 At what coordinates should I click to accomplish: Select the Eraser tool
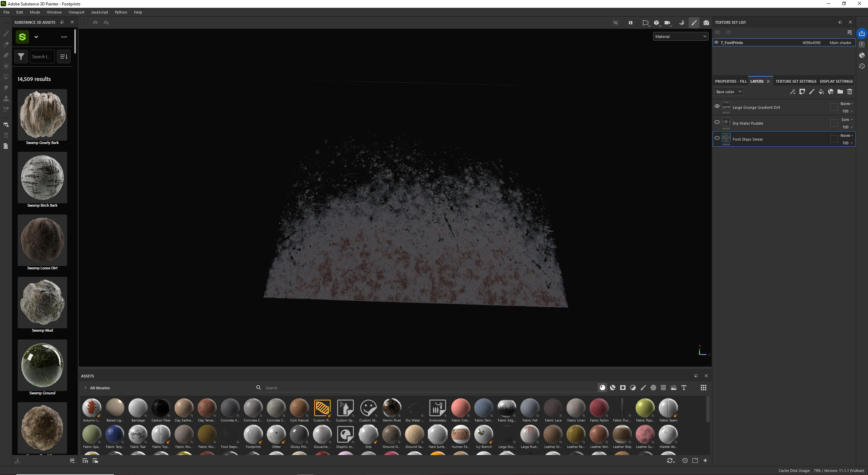click(x=6, y=45)
